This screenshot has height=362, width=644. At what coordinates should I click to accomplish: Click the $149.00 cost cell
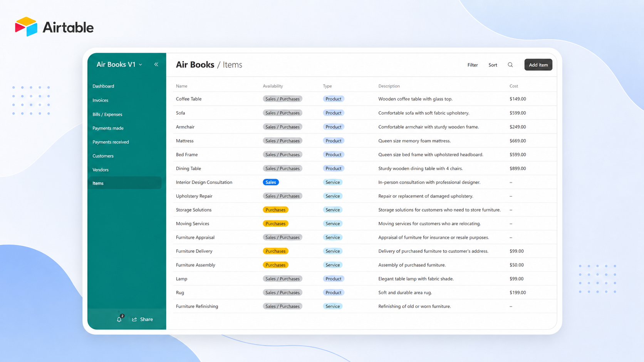(518, 99)
